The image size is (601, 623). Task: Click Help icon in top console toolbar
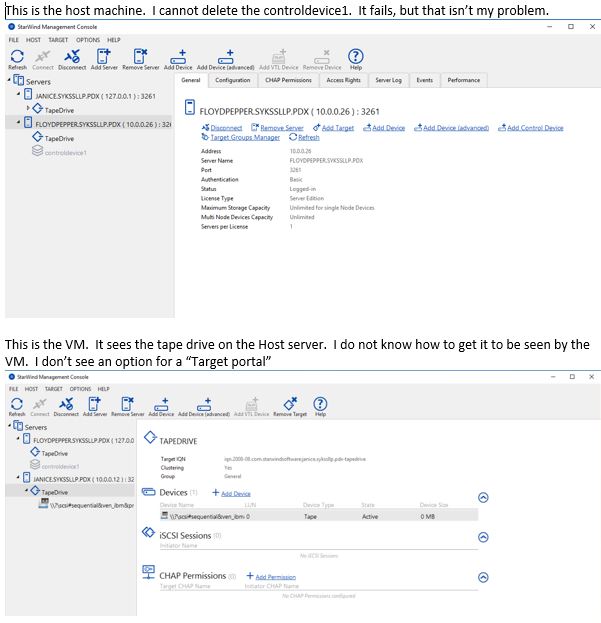[356, 57]
